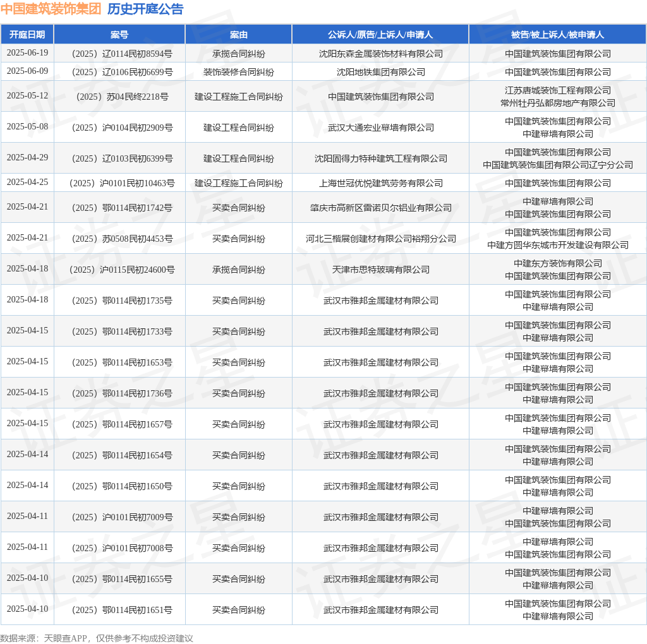Click plaintiff 上海世冠优悦建筑劳务有限公司
This screenshot has width=647, height=644.
point(380,184)
